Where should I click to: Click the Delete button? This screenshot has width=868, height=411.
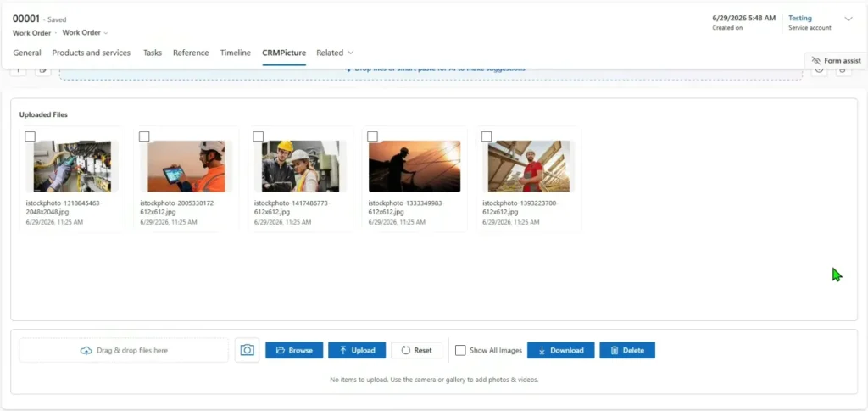point(627,350)
